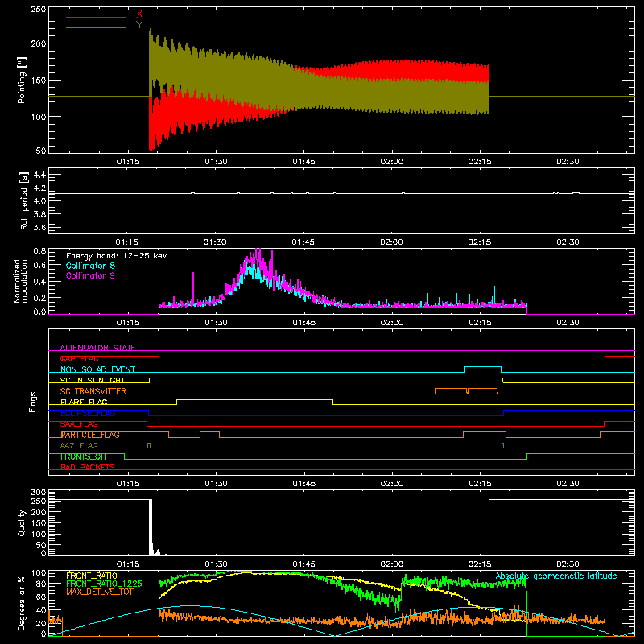Click the 80 value on Degrees axis
Screen dimensions: 644x644
41,584
